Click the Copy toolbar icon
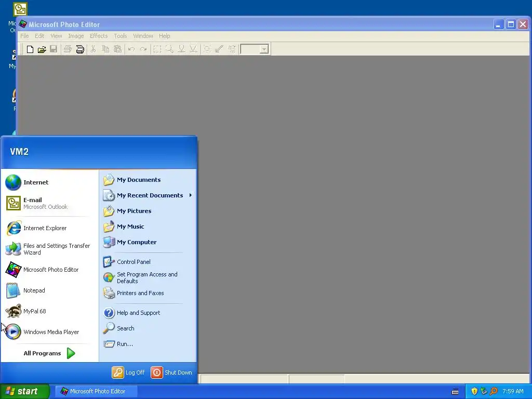532x399 pixels. (105, 49)
